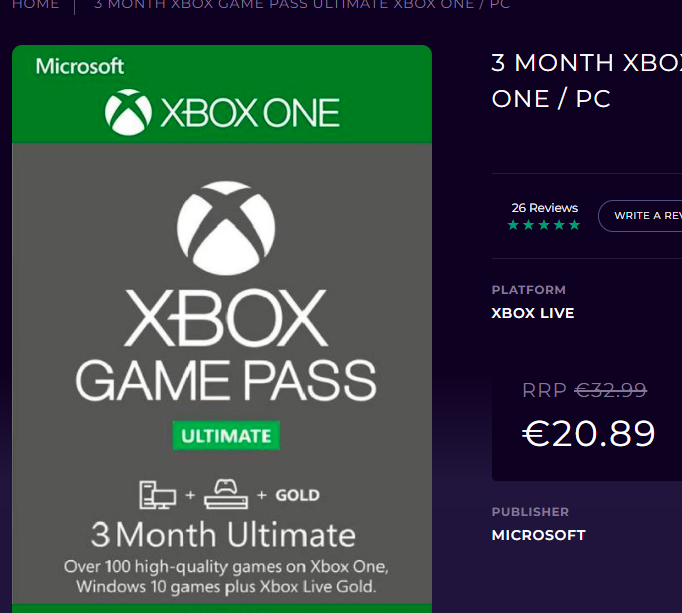Screen dimensions: 682x613
Task: Click the XBOX LIVE platform value
Action: (533, 313)
